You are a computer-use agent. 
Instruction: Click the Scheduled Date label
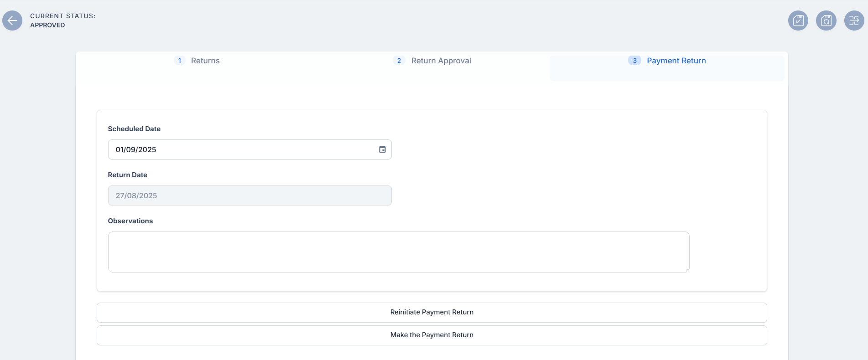[x=134, y=129]
